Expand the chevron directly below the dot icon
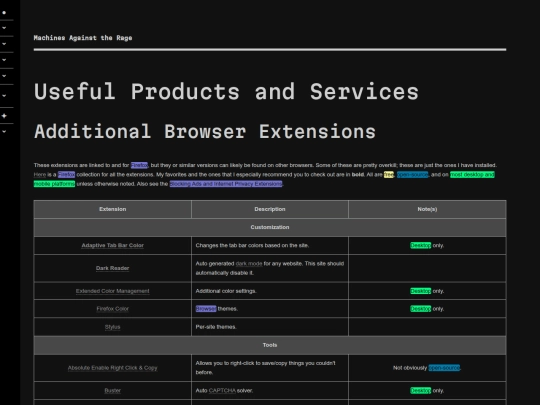This screenshot has height=405, width=540. (4, 28)
